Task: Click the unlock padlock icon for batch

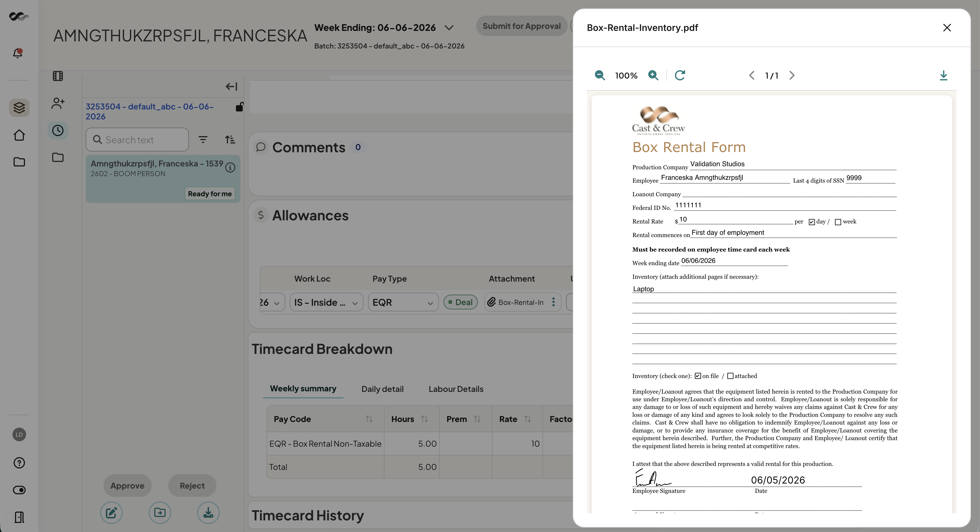Action: pyautogui.click(x=239, y=107)
